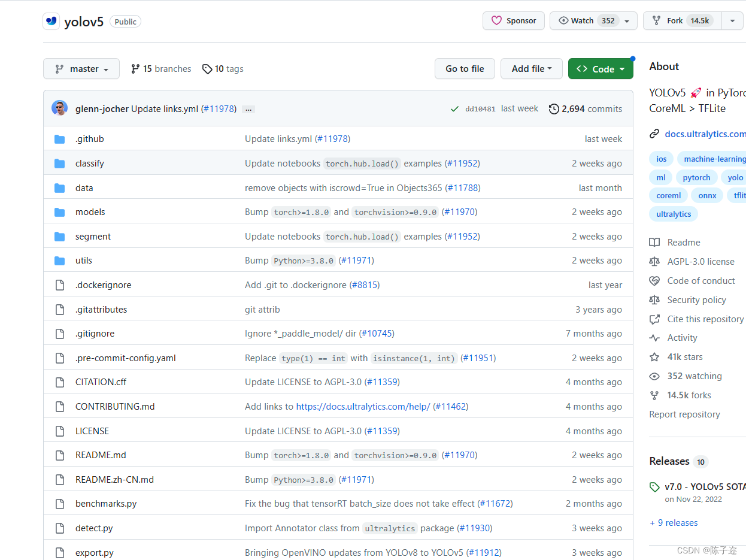The height and width of the screenshot is (560, 746).
Task: Click the classify folder icon
Action: click(x=59, y=164)
